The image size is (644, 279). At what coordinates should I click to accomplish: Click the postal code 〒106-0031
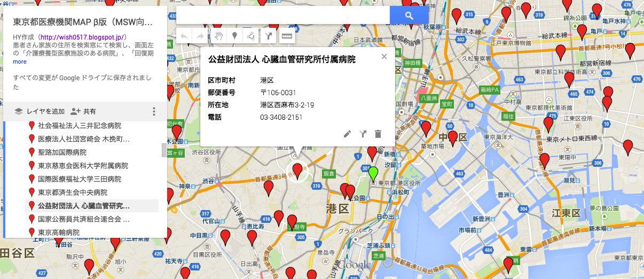coord(278,92)
